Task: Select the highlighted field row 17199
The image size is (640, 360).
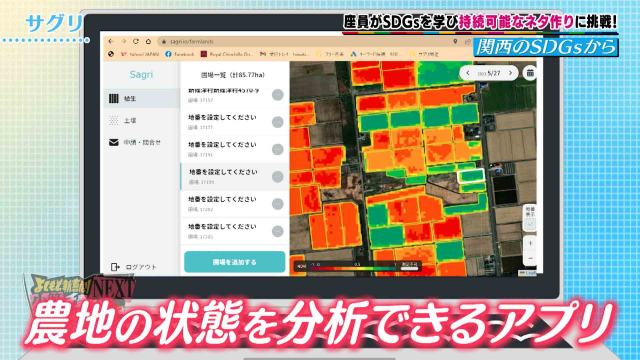Action: 235,177
